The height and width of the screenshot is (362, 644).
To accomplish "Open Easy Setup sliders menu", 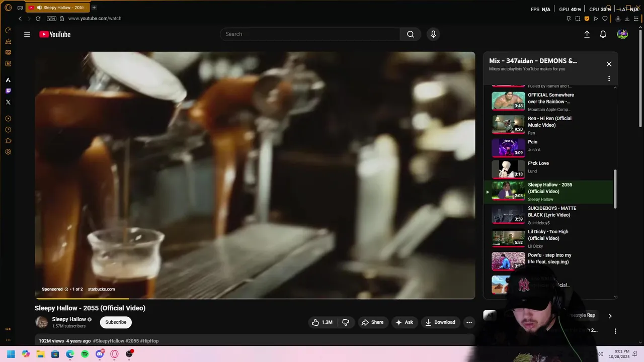I will click(636, 19).
